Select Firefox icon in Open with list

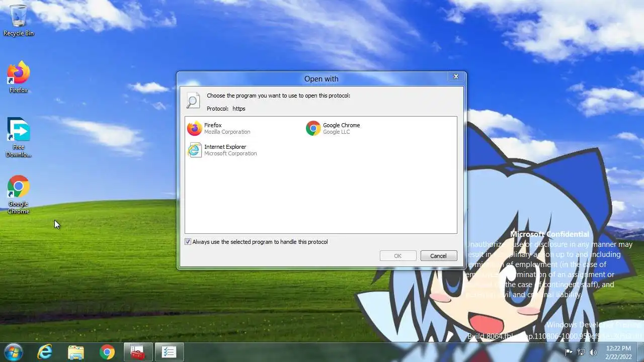[x=195, y=129]
